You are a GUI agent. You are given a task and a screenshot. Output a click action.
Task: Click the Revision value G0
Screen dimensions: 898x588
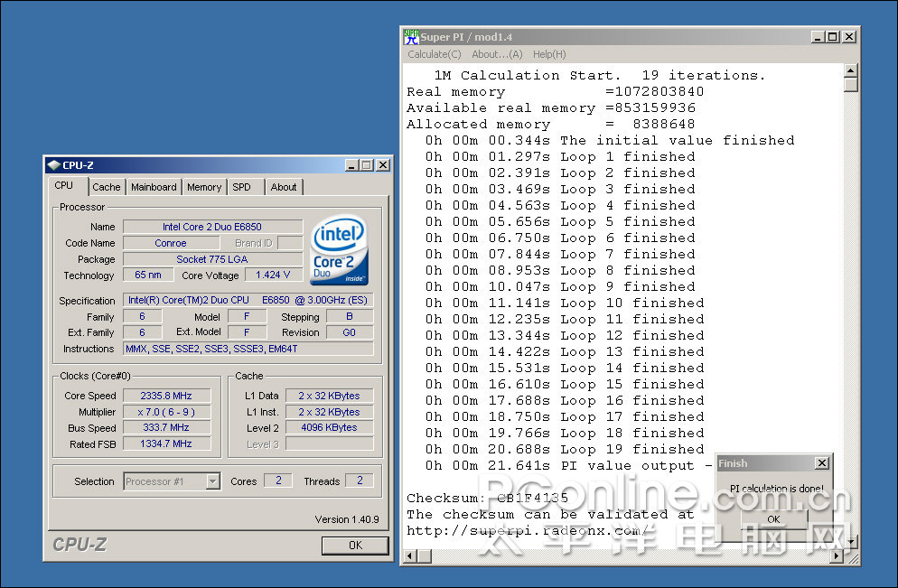(350, 332)
